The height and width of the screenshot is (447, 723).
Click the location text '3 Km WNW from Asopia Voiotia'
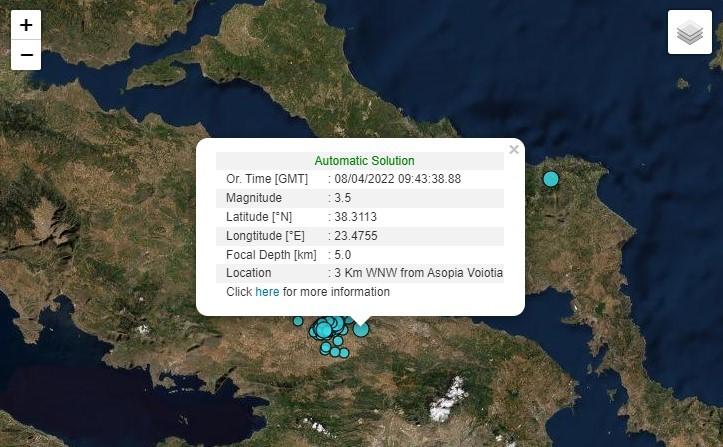[418, 273]
